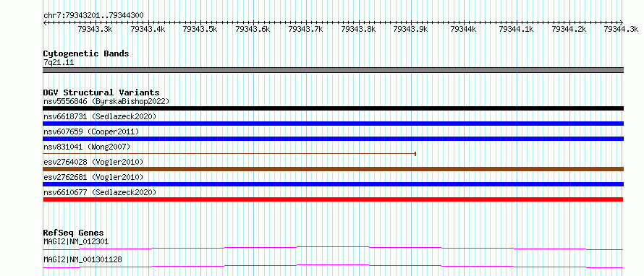
Task: Click the 79343.7k ruler tick label
Action: (x=305, y=29)
